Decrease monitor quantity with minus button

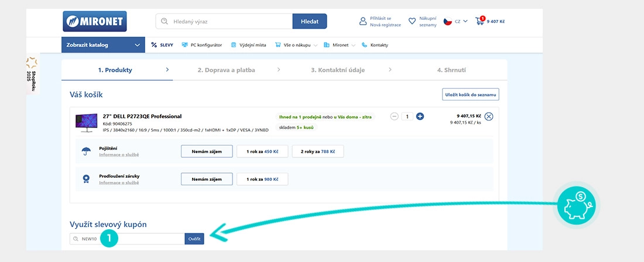pos(395,116)
